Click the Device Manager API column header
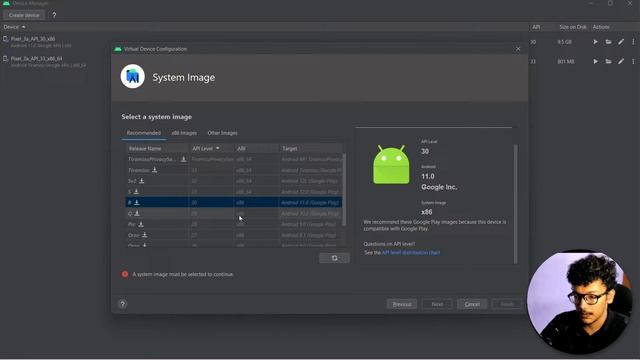 pos(536,27)
